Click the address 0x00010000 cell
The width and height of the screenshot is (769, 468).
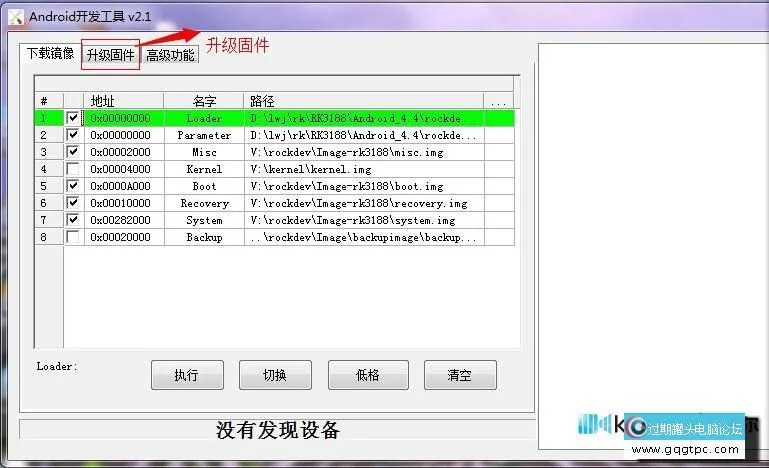point(124,203)
